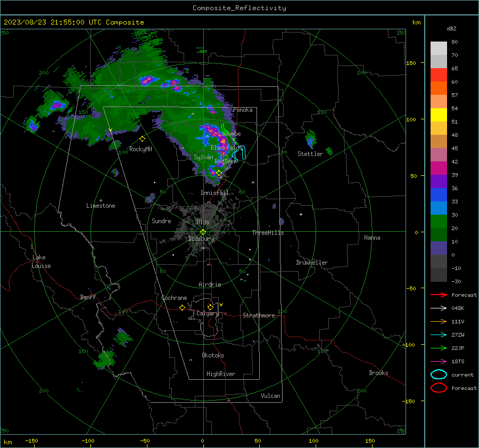The height and width of the screenshot is (448, 479).
Task: Click the 54 dBZ yellow color swatch
Action: click(x=439, y=115)
